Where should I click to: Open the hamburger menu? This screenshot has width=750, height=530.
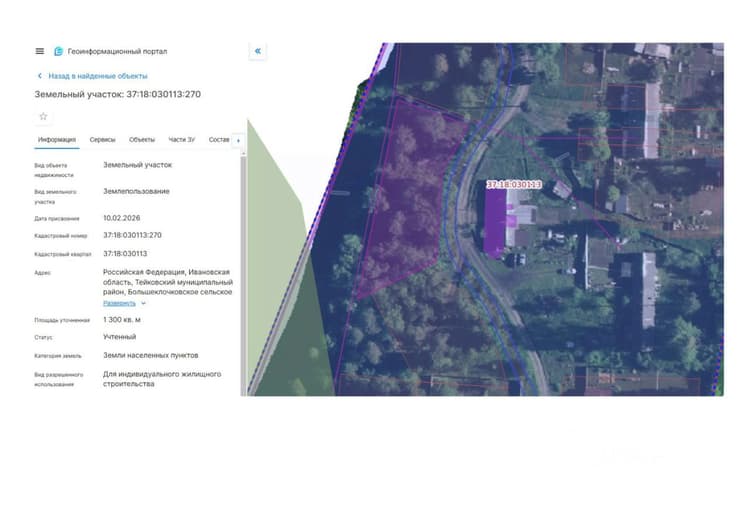40,51
